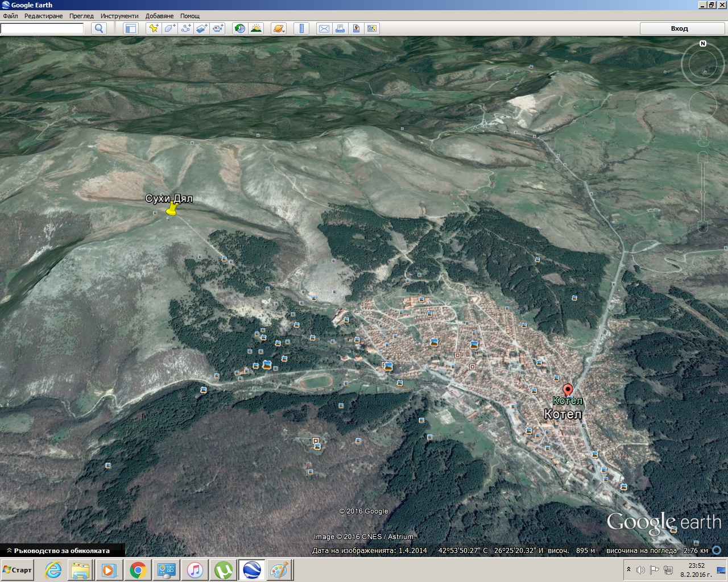Screen dimensions: 728x582
Task: Add an image overlay
Action: (201, 28)
